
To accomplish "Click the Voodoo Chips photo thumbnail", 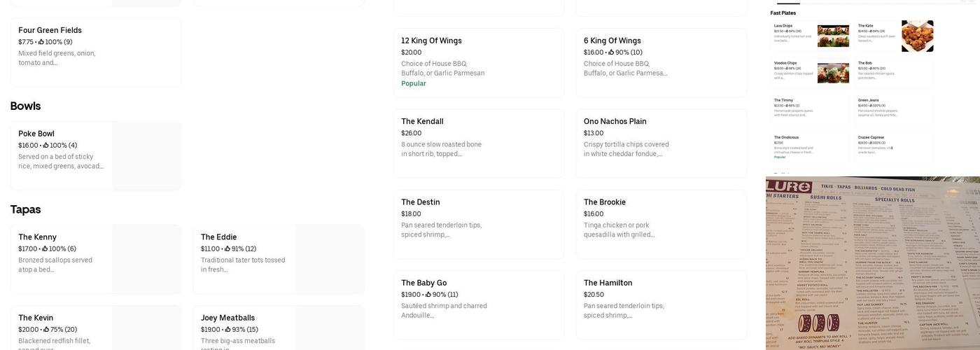I will (x=833, y=73).
